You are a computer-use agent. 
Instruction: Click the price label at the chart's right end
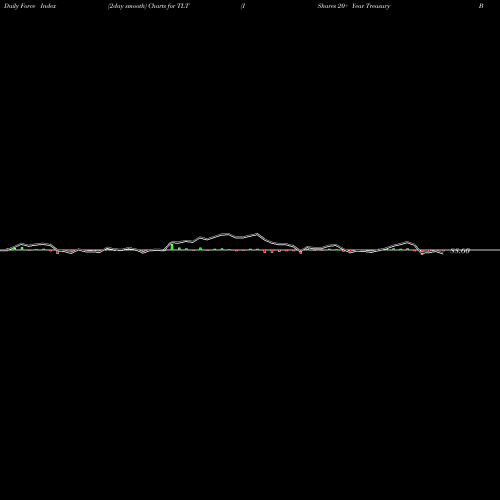pos(460,251)
